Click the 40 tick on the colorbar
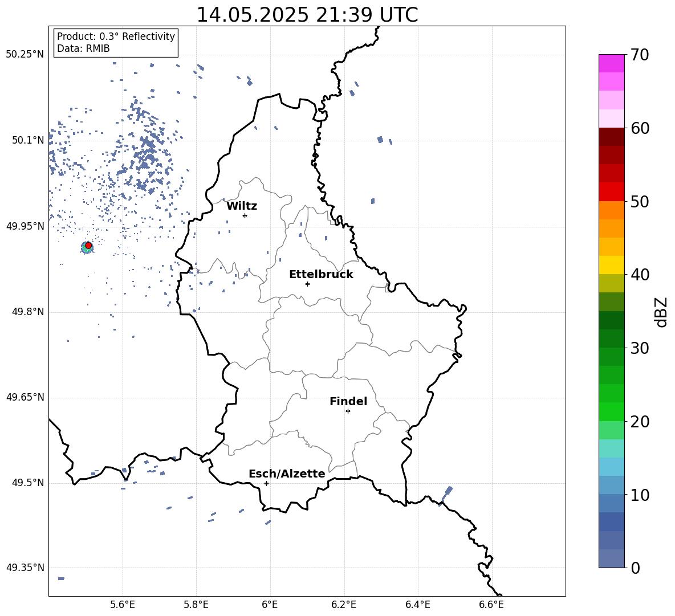Viewport: 675px width, 616px height. 640,275
